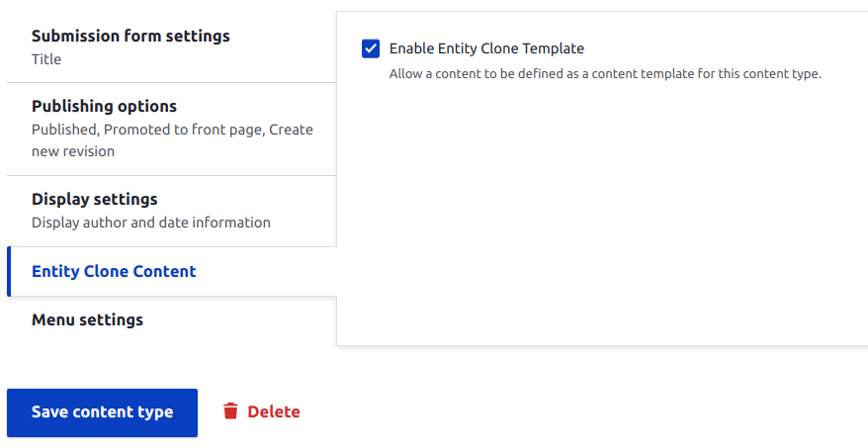Screen dimensions: 868x448
Task: Open the Submission form settings tab
Action: pyautogui.click(x=130, y=37)
